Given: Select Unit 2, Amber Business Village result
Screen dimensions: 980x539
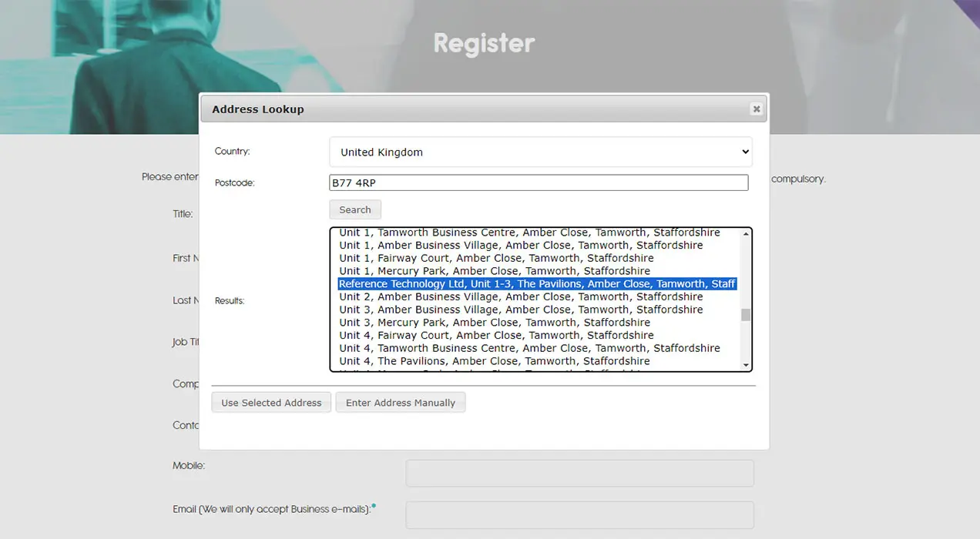Looking at the screenshot, I should [x=521, y=296].
